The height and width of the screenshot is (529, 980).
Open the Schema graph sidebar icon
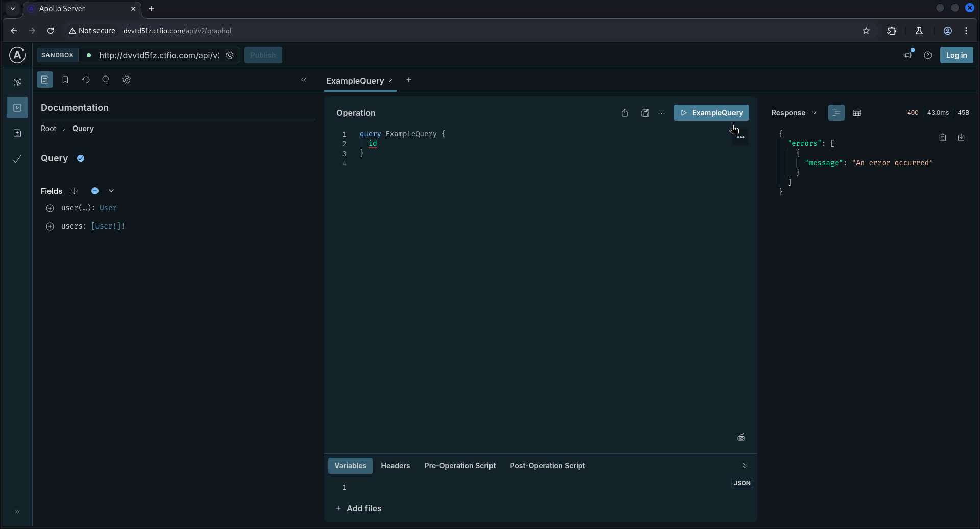(17, 82)
